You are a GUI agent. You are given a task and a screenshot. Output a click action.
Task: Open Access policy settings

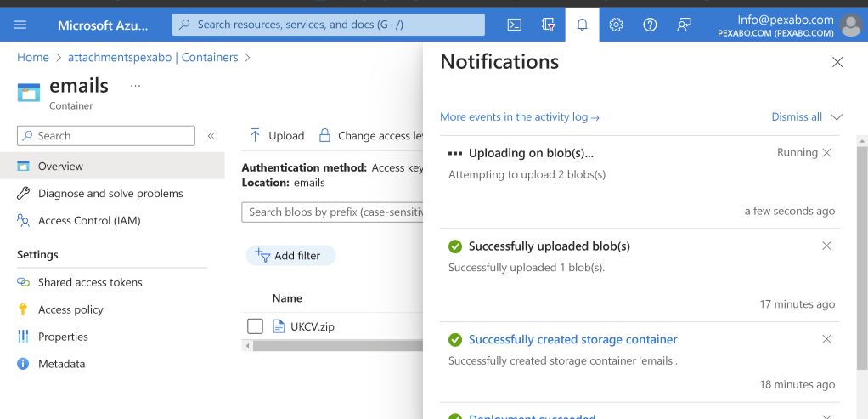(x=70, y=309)
